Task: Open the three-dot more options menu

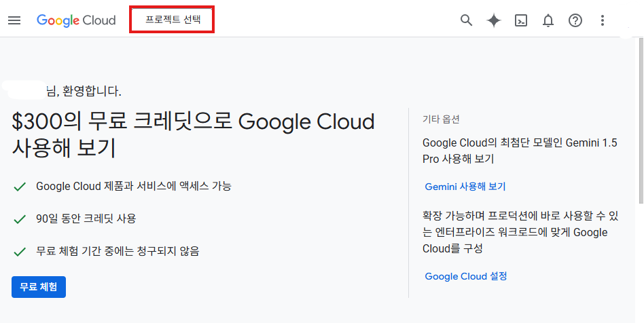Action: pos(602,20)
